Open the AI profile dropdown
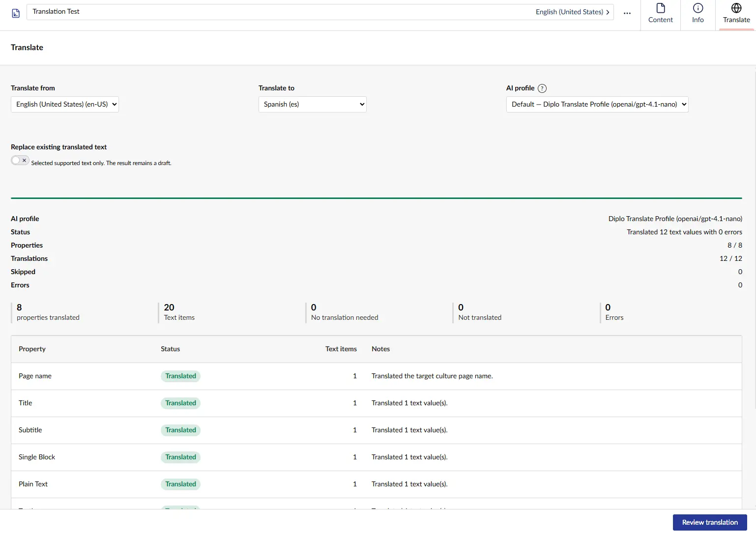Viewport: 756px width, 535px height. (597, 104)
